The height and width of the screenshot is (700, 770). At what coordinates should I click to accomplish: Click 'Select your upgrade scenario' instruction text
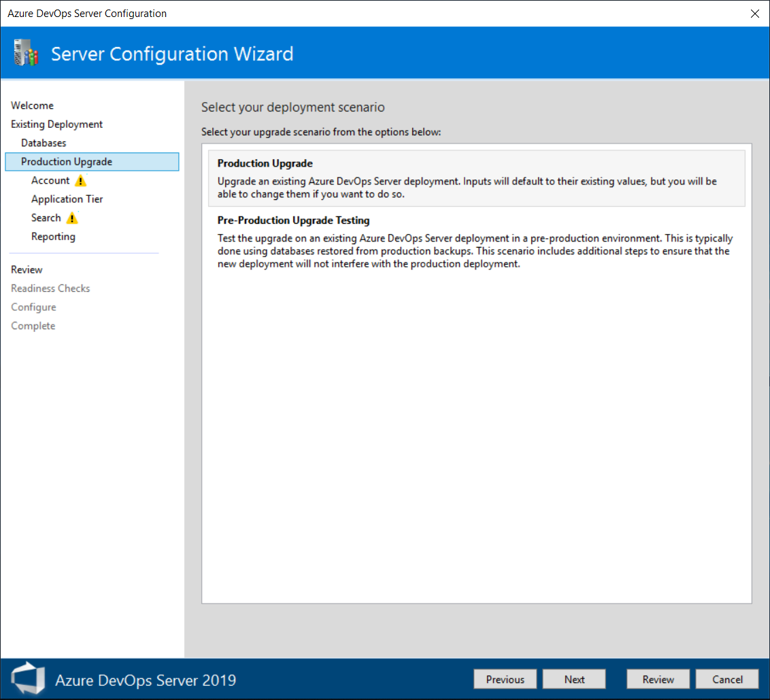click(321, 132)
